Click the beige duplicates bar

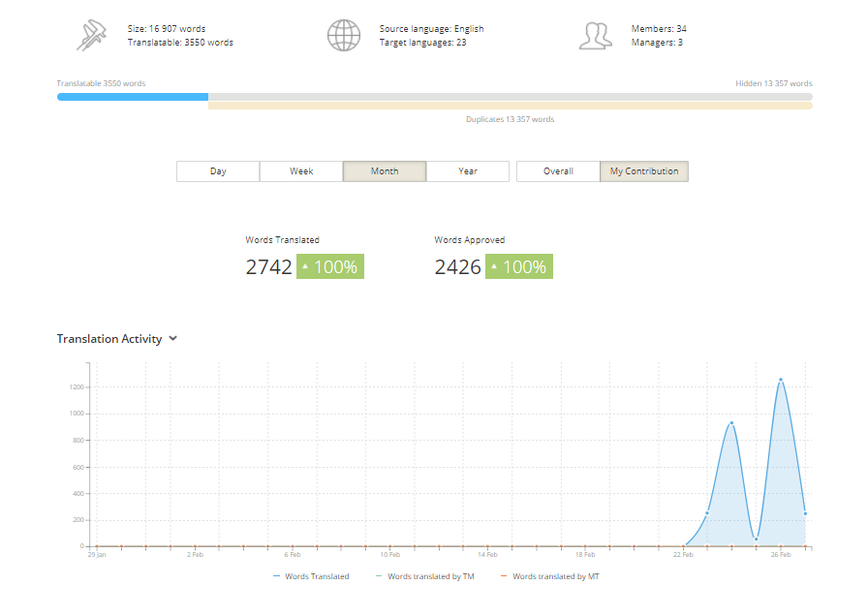(511, 106)
